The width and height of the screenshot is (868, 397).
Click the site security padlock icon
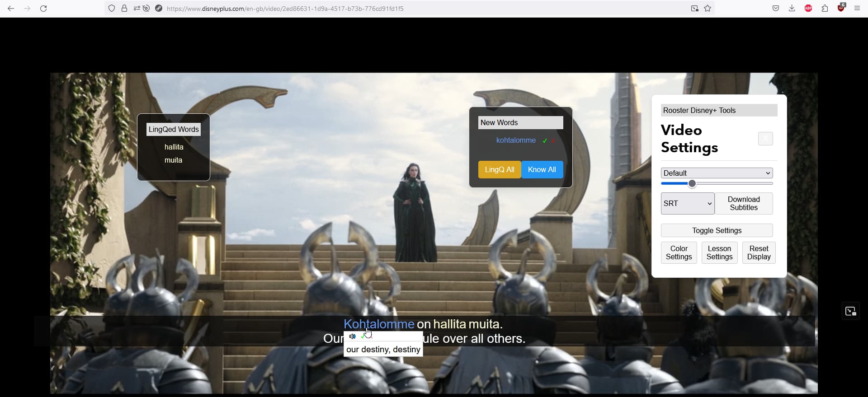(124, 9)
